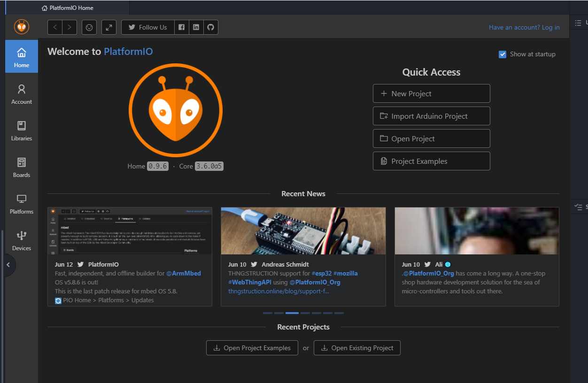Click the author name Ali
Screen dimensions: 588x383
click(439, 264)
